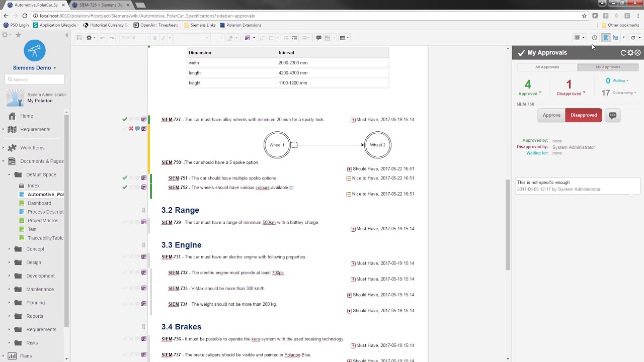Click the purple work item marker icon in toolbar

[247, 38]
